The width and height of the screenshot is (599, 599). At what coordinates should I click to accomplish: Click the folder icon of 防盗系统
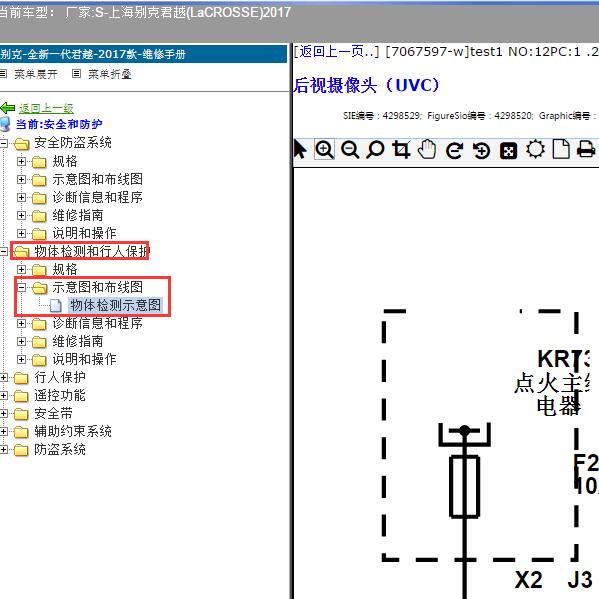pyautogui.click(x=21, y=450)
